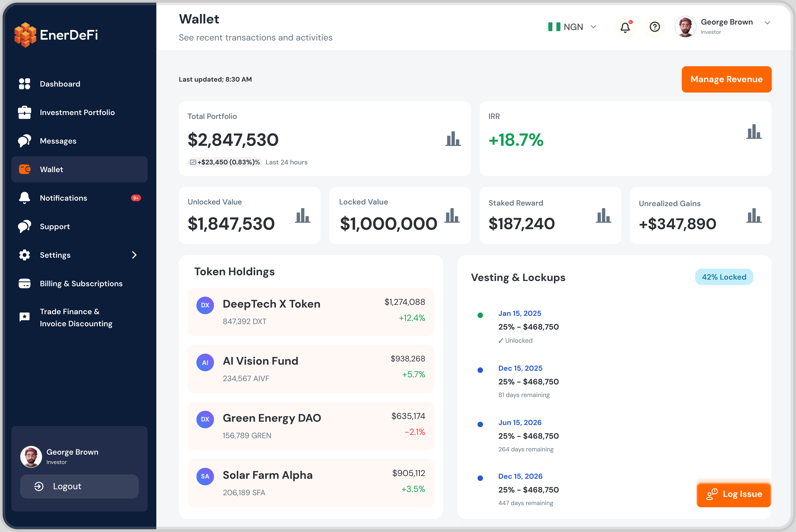Viewport: 796px width, 532px height.
Task: Click the $2,847,530 Total Portfolio value
Action: point(233,140)
